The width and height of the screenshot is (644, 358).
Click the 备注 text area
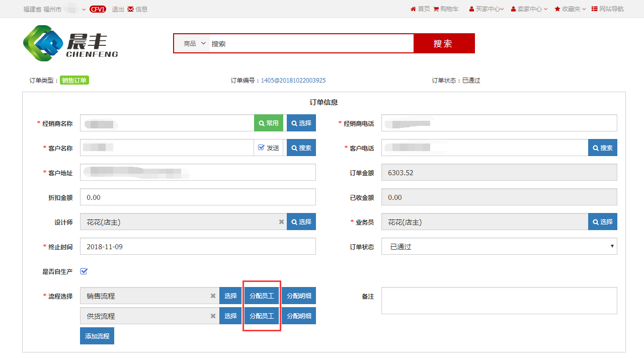[x=499, y=301]
